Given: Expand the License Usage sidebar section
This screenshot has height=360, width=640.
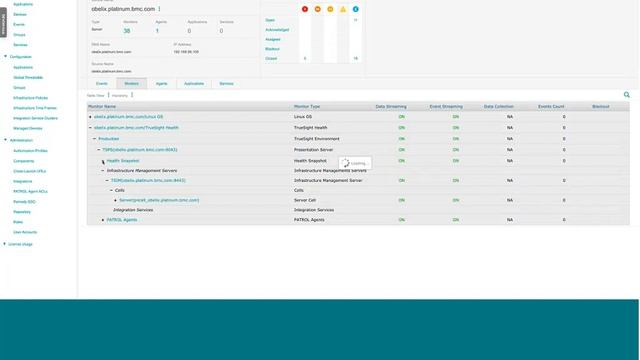Looking at the screenshot, I should tap(4, 244).
